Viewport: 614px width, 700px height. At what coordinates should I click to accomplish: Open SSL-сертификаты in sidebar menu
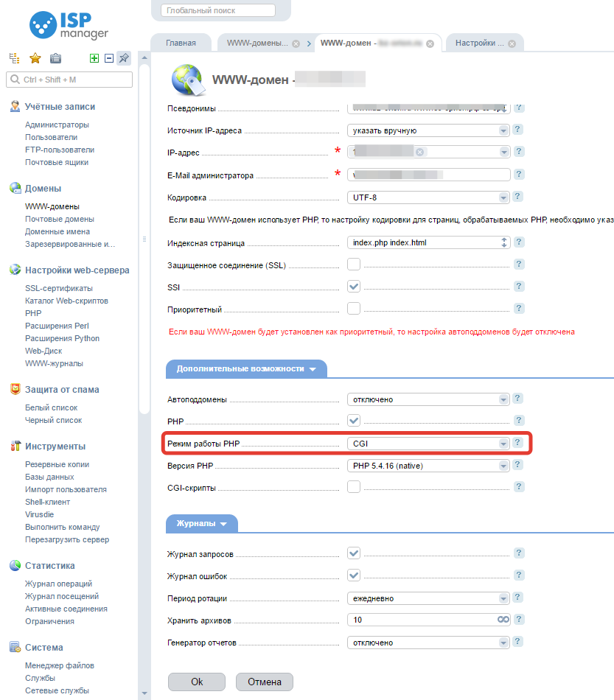pos(59,288)
